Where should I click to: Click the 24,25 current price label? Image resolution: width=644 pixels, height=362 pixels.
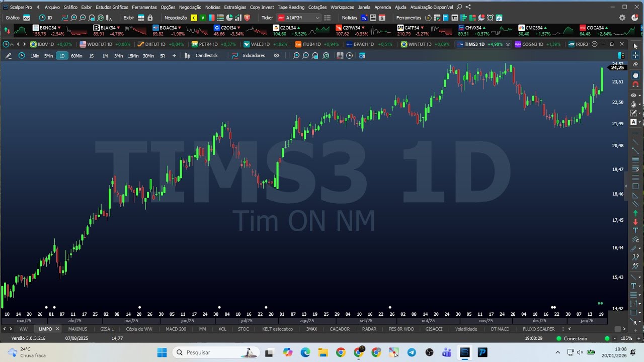click(x=617, y=67)
